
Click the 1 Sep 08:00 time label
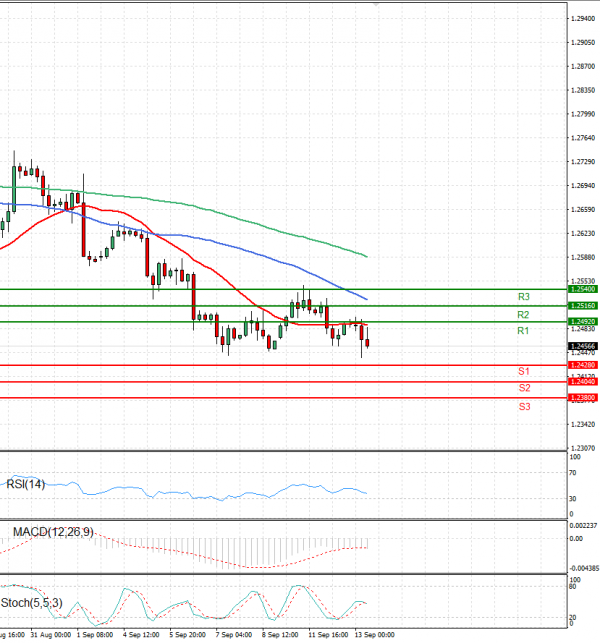[95, 635]
